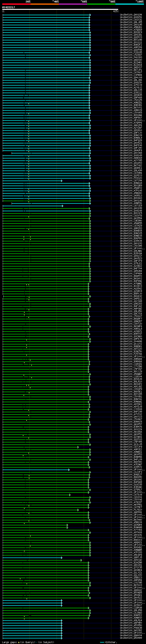Click hit UniRef100_B6TJP1
Viewport: 146px width, 644px height.
[x=131, y=70]
